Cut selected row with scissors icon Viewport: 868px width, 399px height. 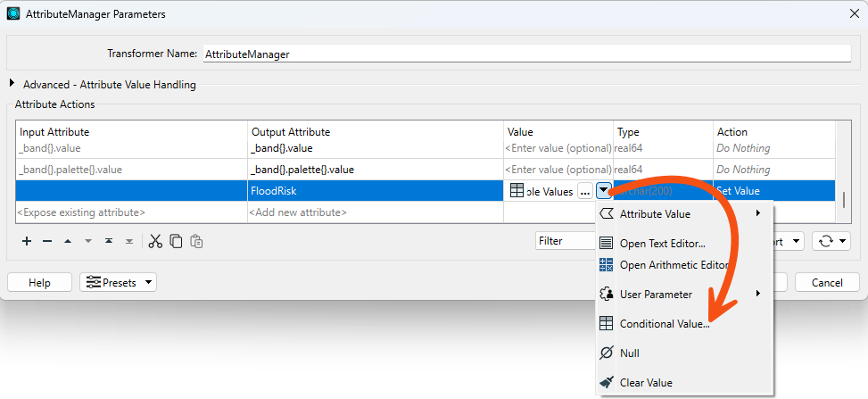(x=155, y=241)
